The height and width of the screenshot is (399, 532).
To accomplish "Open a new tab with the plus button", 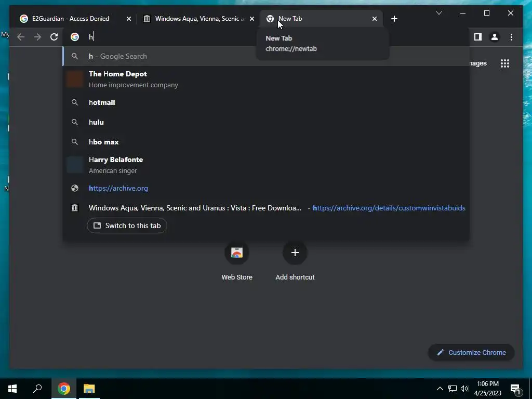I will point(394,19).
